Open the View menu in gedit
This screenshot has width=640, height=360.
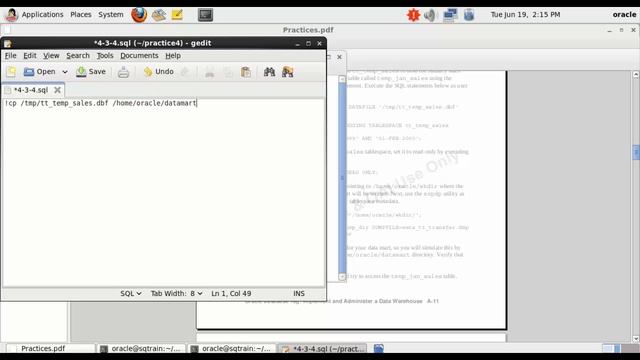51,56
